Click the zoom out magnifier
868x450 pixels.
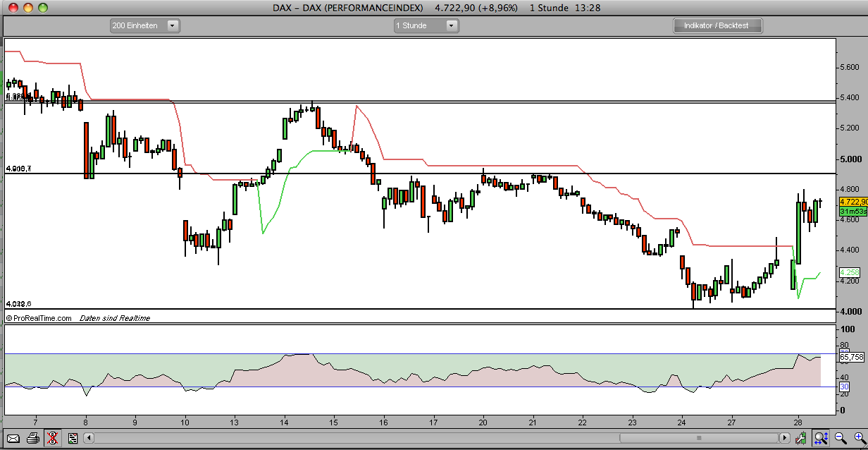point(840,438)
